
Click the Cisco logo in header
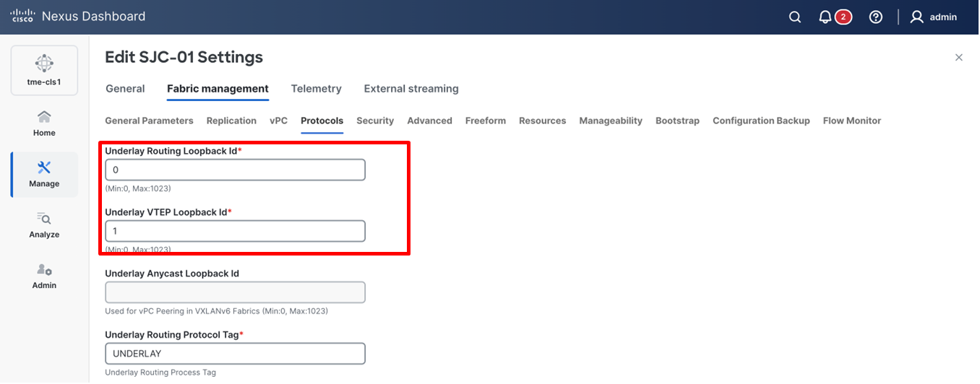22,17
